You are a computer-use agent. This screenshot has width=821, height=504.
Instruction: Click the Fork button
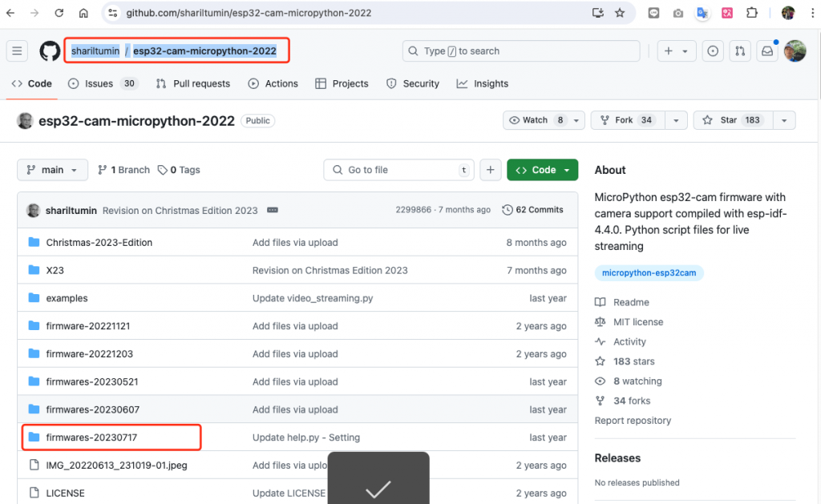(629, 120)
